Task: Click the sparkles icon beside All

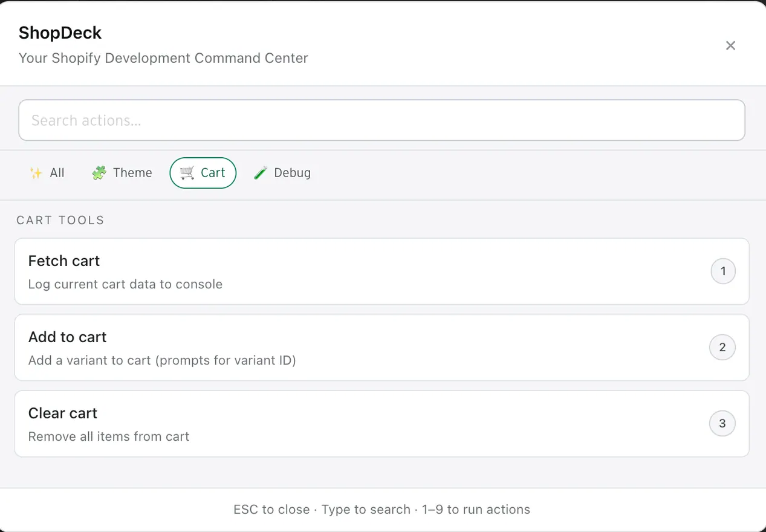Action: coord(36,174)
